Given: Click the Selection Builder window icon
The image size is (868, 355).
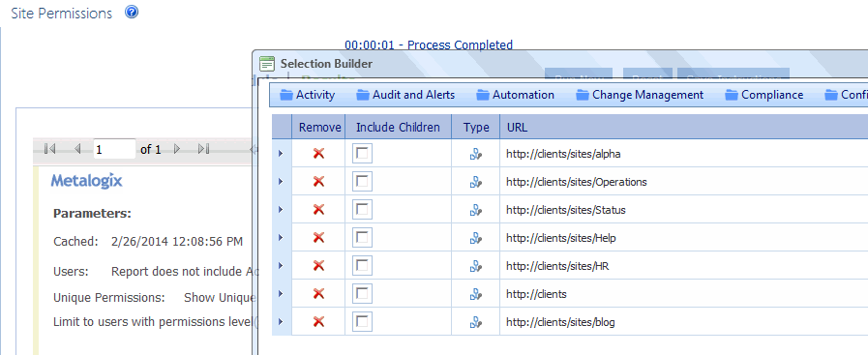Looking at the screenshot, I should pyautogui.click(x=267, y=64).
